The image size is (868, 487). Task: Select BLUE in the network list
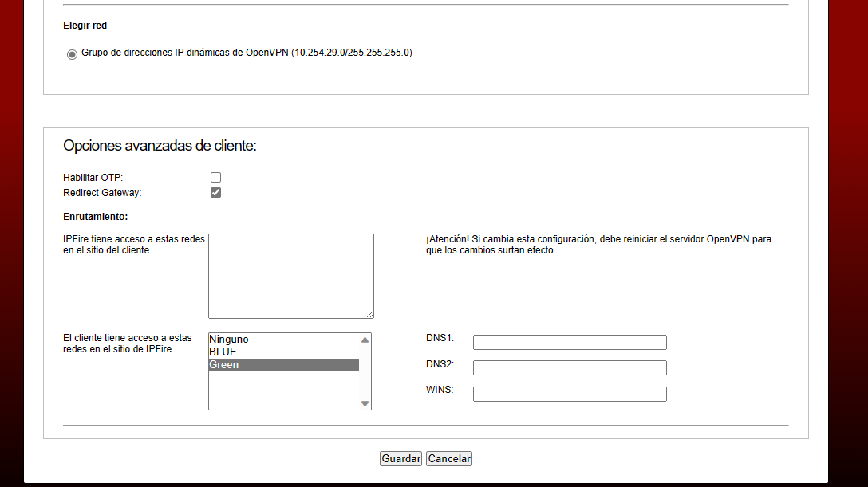tap(283, 352)
